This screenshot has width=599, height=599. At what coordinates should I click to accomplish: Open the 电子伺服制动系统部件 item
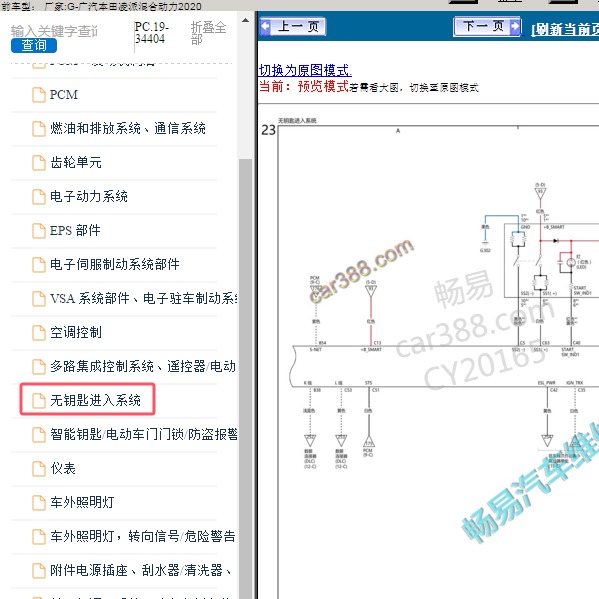point(115,264)
